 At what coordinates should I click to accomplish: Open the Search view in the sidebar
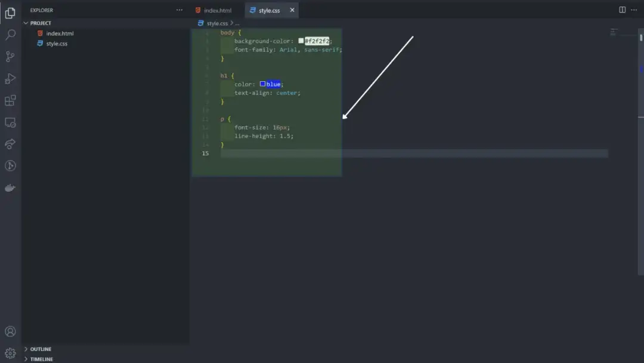(10, 35)
